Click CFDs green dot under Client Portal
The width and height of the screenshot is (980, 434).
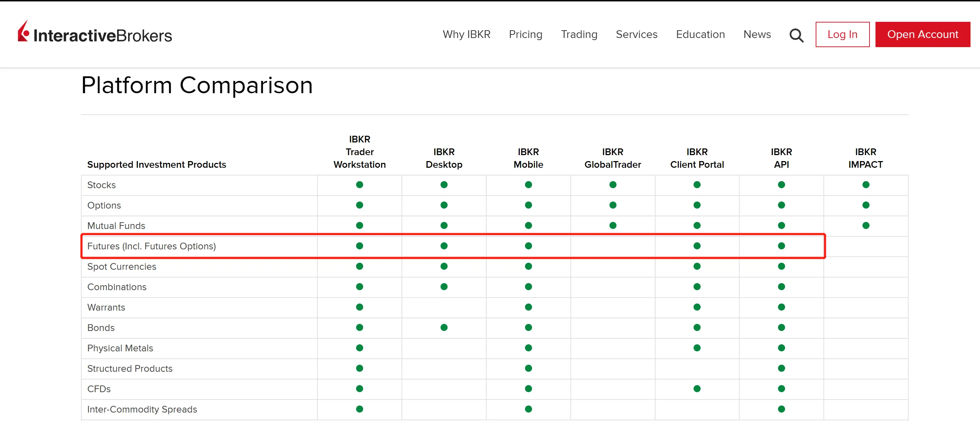[x=697, y=389]
